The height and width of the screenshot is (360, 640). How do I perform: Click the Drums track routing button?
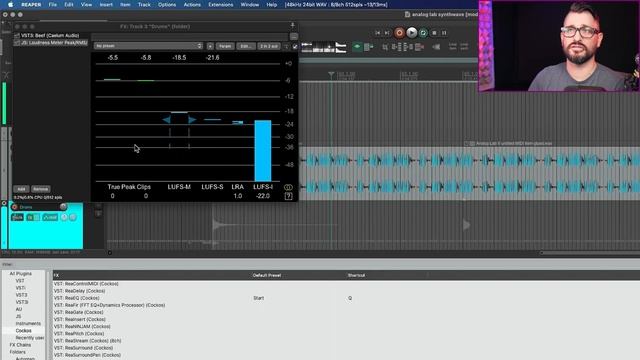(18, 218)
